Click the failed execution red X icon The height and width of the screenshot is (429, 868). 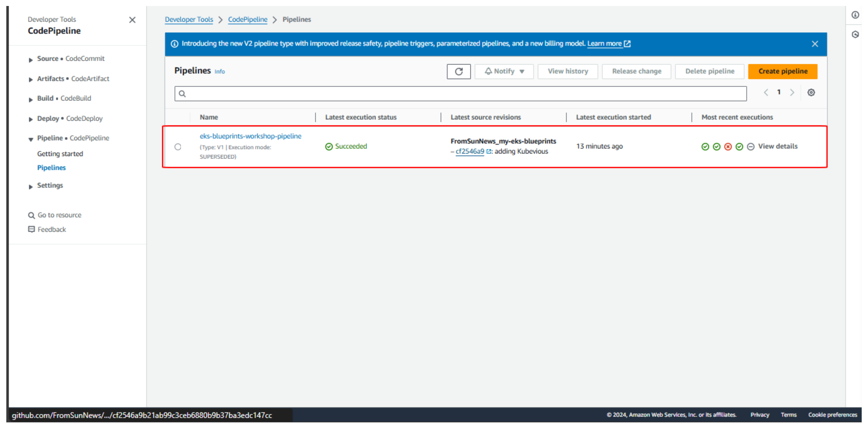click(728, 147)
